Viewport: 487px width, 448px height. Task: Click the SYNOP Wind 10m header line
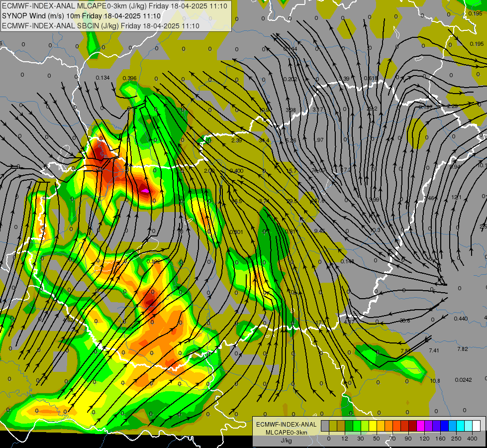[81, 16]
